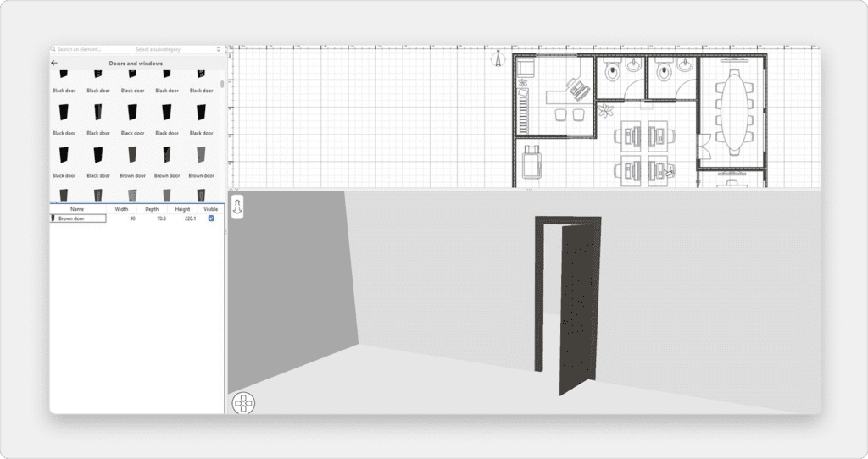Select the potted plant symbol in floor plan

(606, 110)
